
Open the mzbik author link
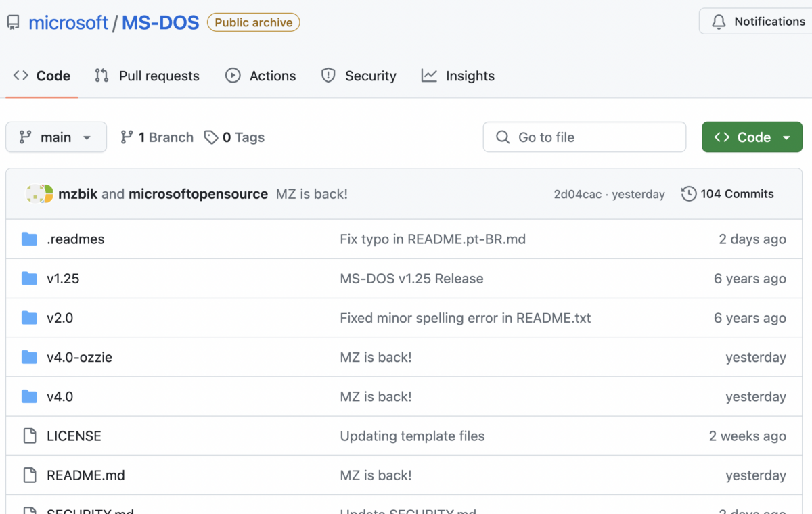pyautogui.click(x=78, y=194)
